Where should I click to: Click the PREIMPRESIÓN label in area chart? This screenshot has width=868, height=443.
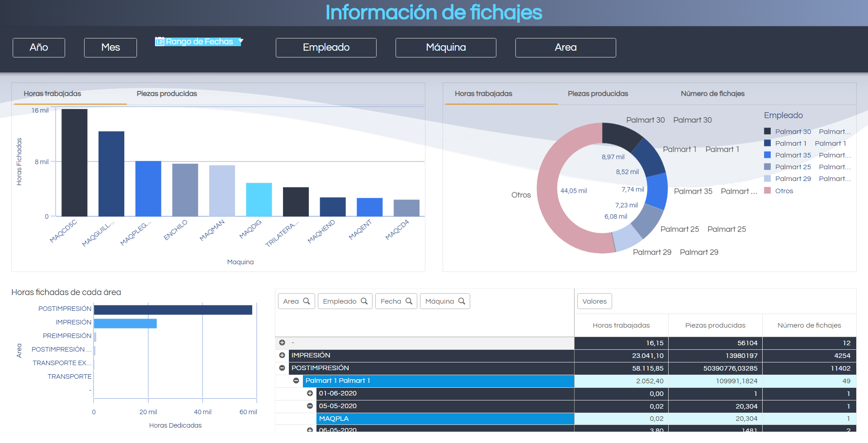(67, 336)
